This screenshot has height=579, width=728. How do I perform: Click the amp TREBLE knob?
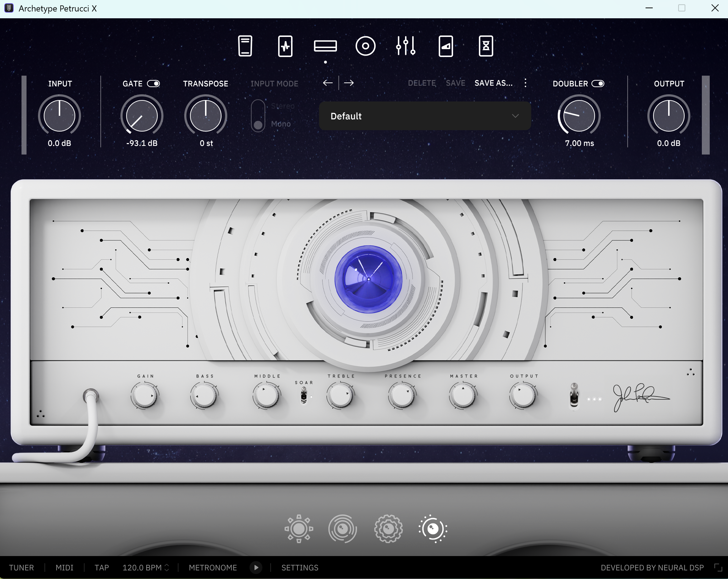tap(341, 396)
